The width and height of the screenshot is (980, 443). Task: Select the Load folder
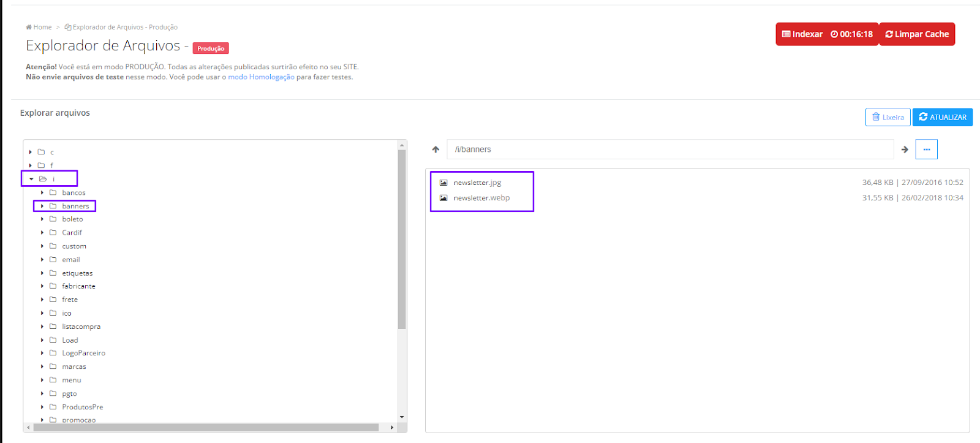(x=70, y=340)
